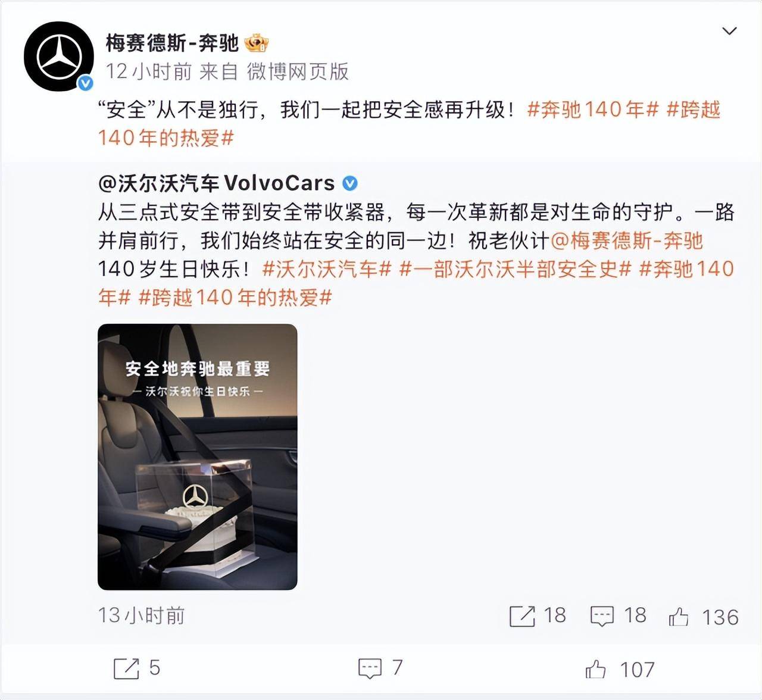Open the @沃尔沃汽车VolvoCars profile link
Screen dimensions: 762x700
(217, 183)
